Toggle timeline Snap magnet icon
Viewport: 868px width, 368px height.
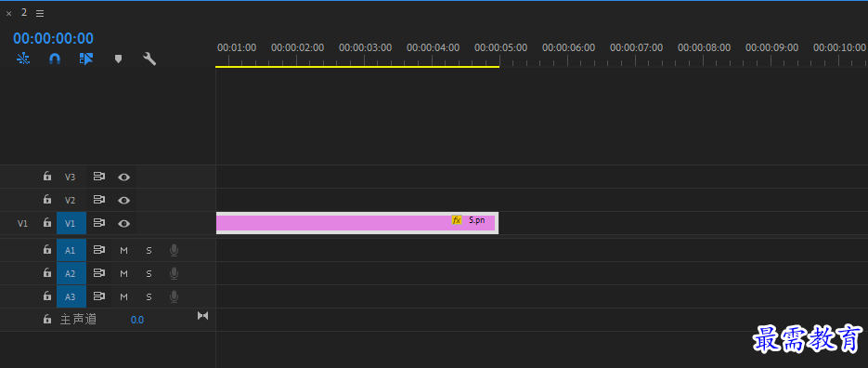click(x=55, y=59)
